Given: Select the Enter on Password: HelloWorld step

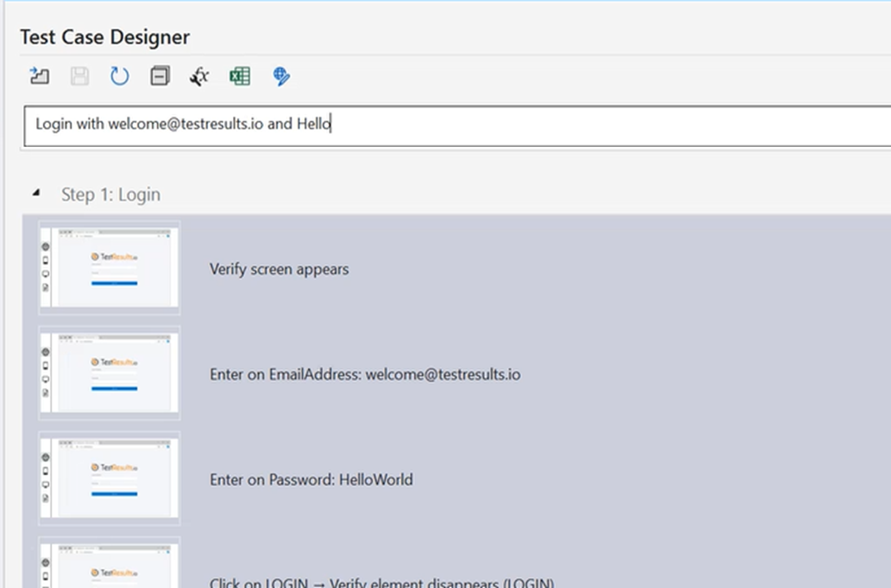Looking at the screenshot, I should point(311,479).
